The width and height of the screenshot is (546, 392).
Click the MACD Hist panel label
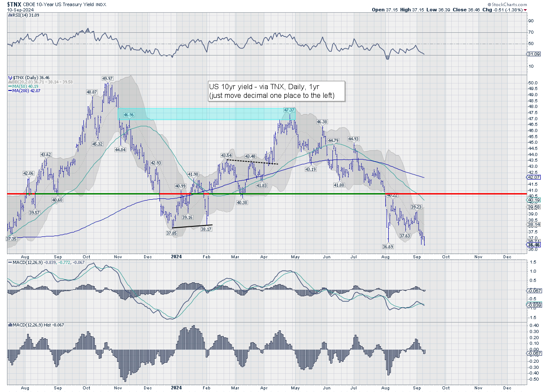click(29, 325)
